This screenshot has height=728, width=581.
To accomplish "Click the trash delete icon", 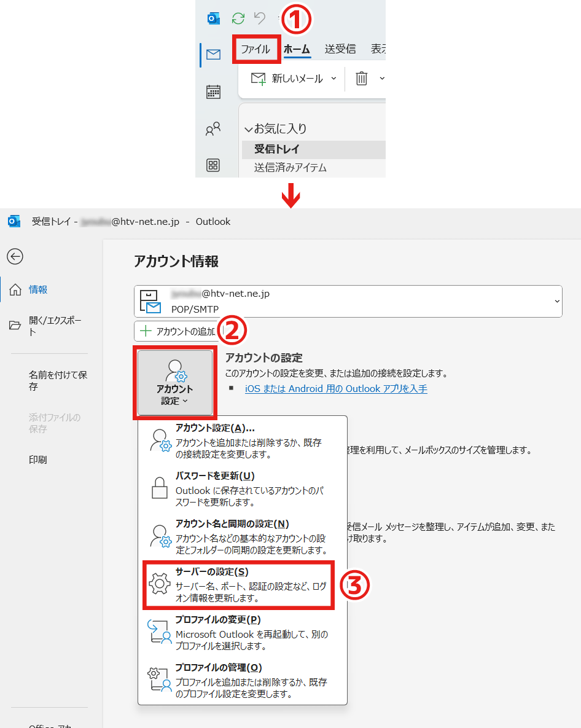I will 362,79.
